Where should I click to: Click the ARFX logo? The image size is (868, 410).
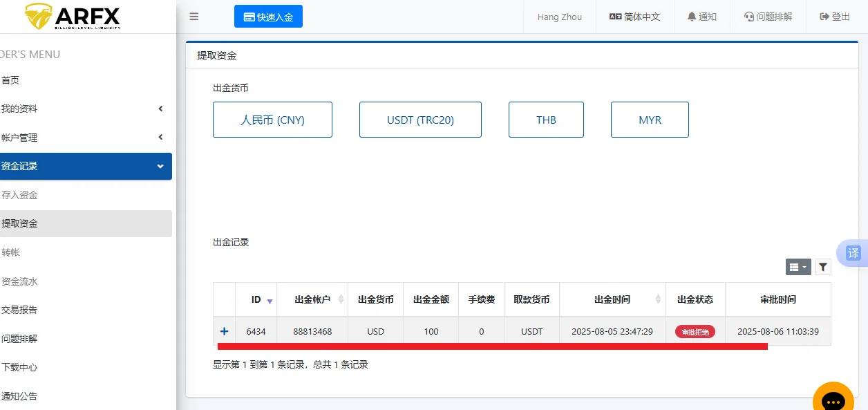tap(73, 17)
